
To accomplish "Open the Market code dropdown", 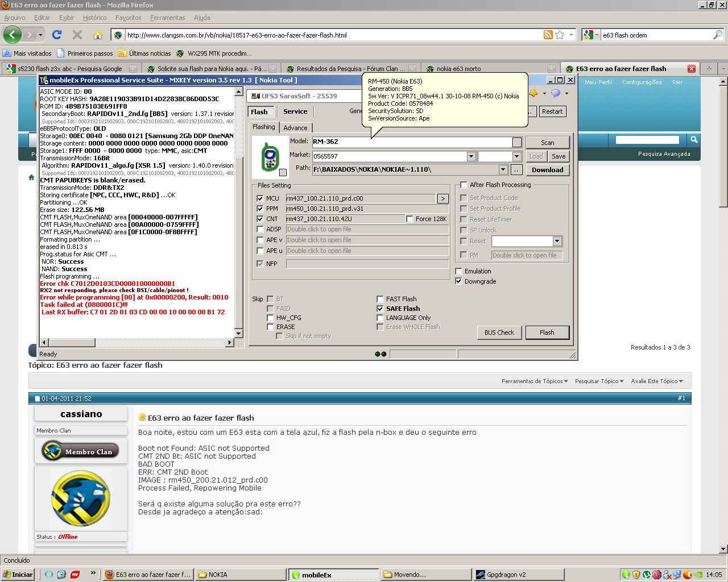I will click(471, 156).
